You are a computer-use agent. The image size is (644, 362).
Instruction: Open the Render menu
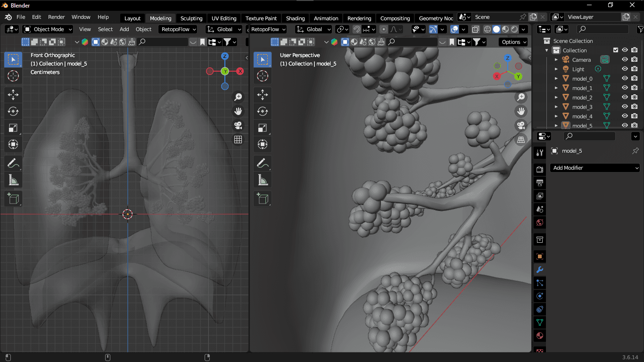(56, 17)
